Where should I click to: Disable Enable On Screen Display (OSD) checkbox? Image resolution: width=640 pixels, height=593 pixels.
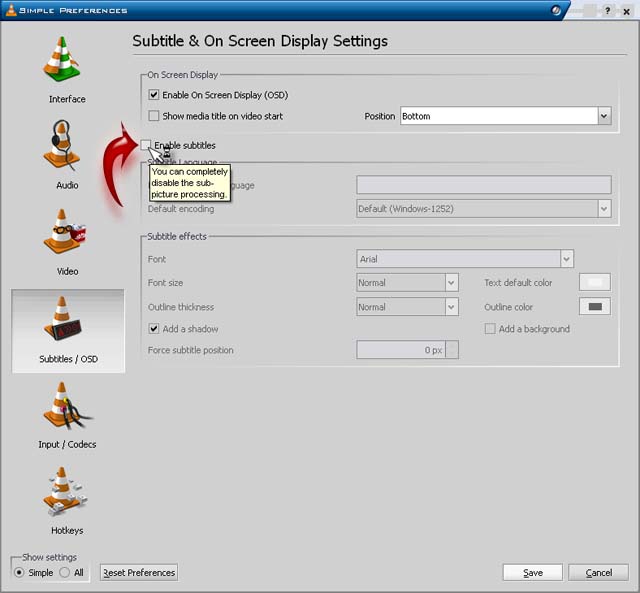[154, 95]
